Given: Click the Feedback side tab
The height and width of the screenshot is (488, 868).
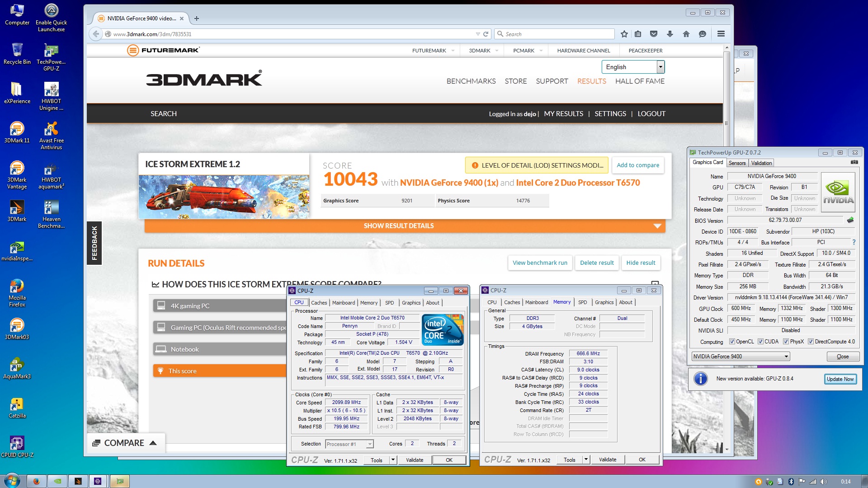Looking at the screenshot, I should tap(94, 243).
